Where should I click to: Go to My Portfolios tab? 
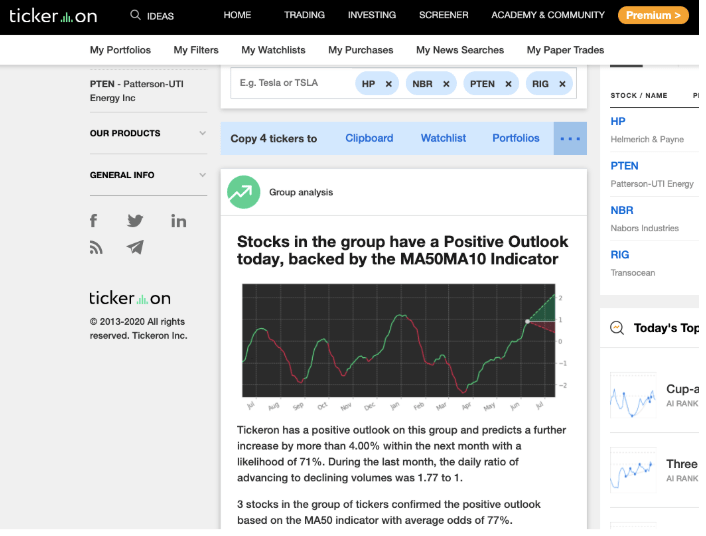[120, 50]
